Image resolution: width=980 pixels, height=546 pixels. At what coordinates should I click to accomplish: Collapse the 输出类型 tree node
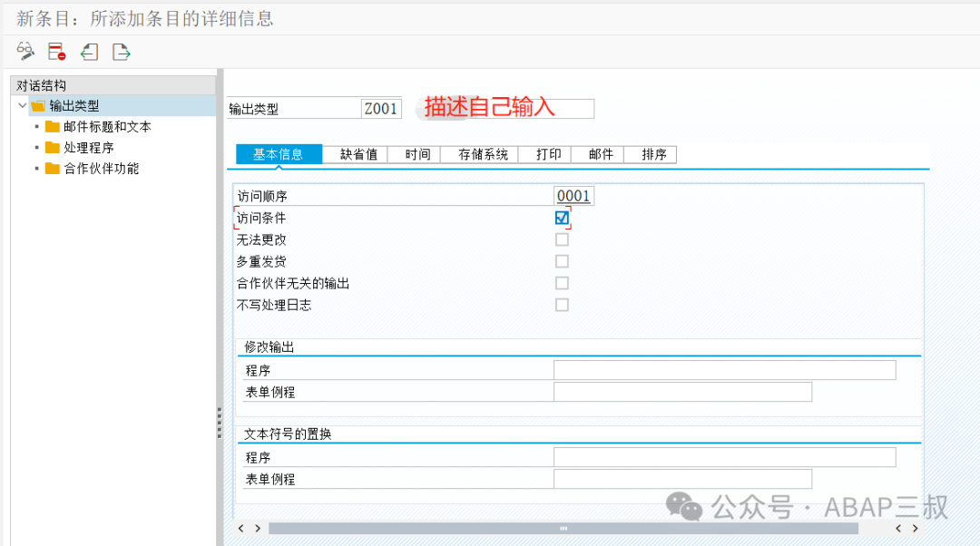23,105
